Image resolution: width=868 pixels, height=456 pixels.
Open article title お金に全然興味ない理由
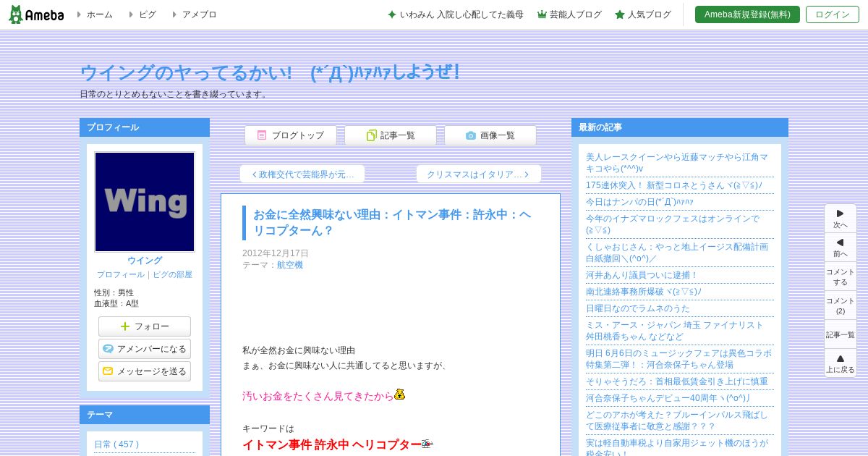[x=392, y=223]
